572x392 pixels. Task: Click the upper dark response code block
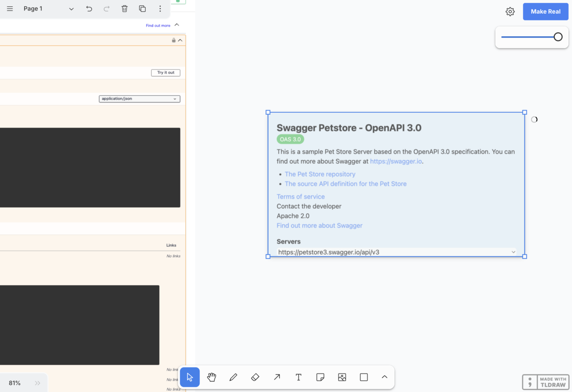click(x=90, y=167)
